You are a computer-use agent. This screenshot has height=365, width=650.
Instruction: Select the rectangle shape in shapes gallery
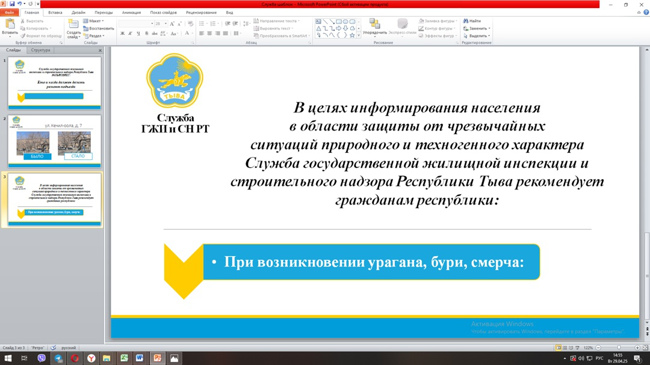pos(339,21)
